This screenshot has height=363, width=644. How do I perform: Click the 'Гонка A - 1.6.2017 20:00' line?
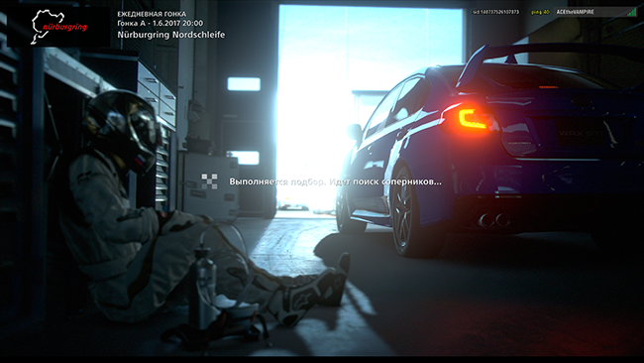click(x=161, y=24)
